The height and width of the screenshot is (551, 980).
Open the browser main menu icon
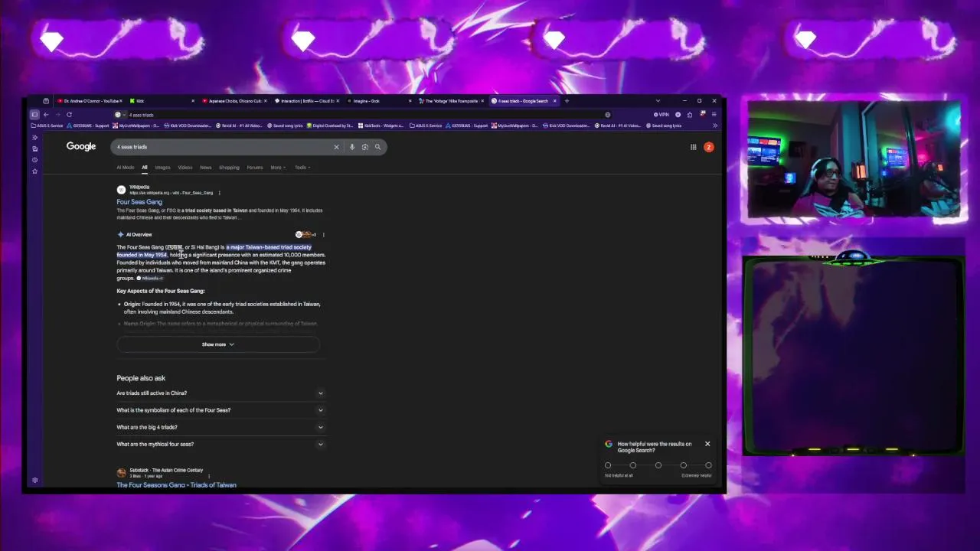click(x=714, y=115)
